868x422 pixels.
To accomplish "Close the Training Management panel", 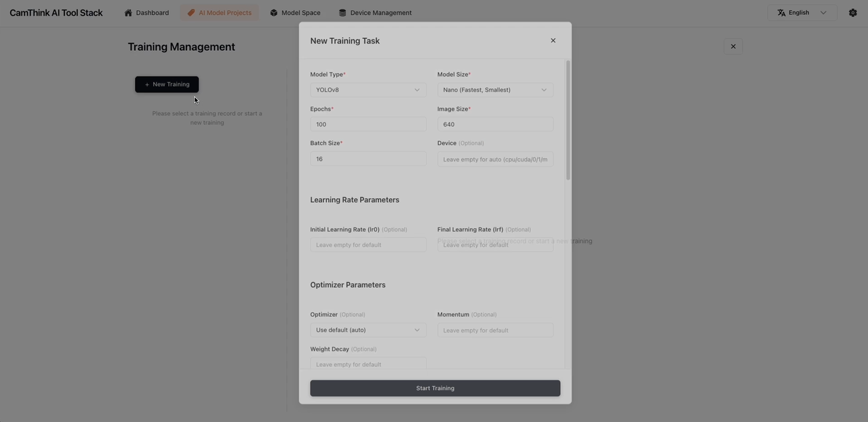I will pyautogui.click(x=733, y=46).
